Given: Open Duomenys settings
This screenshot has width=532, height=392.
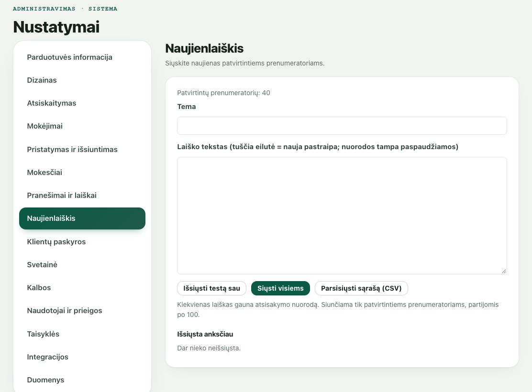Looking at the screenshot, I should point(82,380).
